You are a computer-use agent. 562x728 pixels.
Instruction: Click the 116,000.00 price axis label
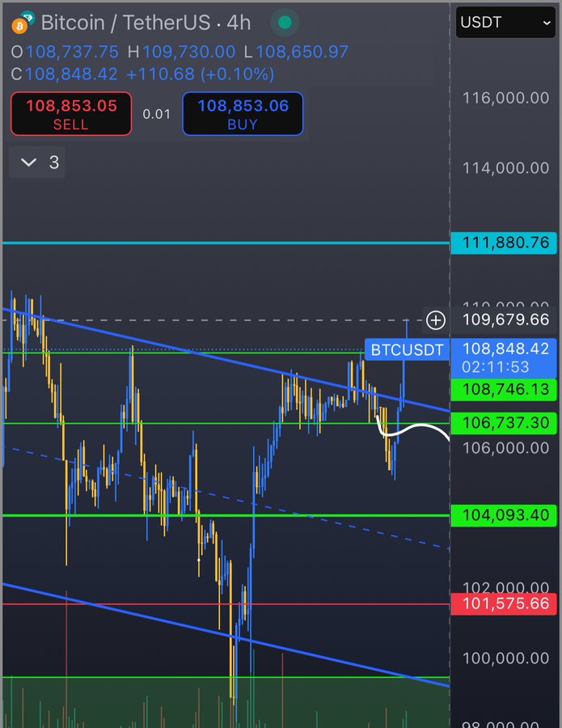point(505,98)
